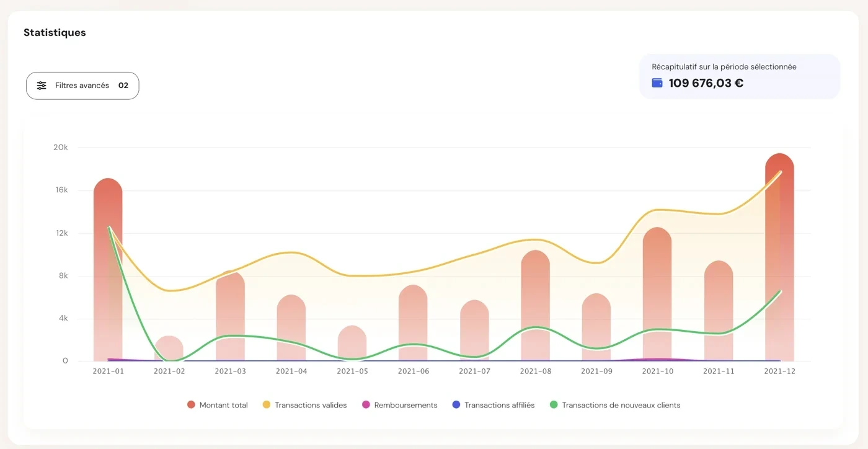Click the green nouveaux clients legend dot
Image resolution: width=868 pixels, height=449 pixels.
pyautogui.click(x=554, y=405)
